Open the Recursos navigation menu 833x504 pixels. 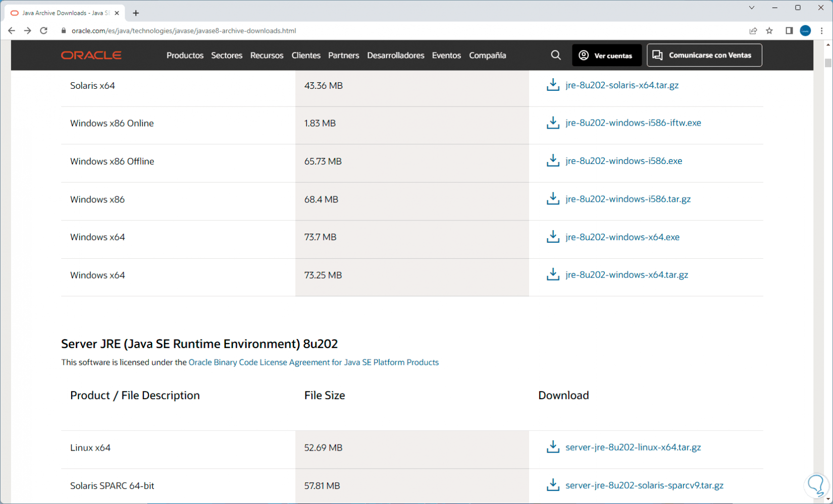[x=267, y=55]
